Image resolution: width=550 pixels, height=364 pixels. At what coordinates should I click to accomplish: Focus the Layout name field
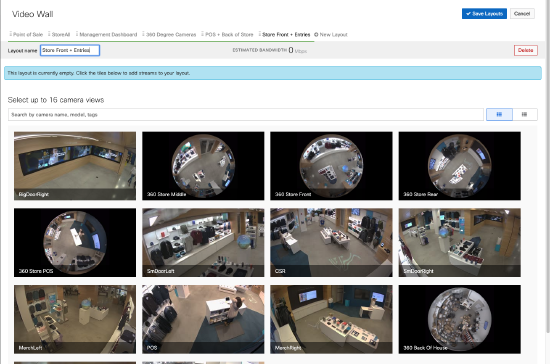70,50
